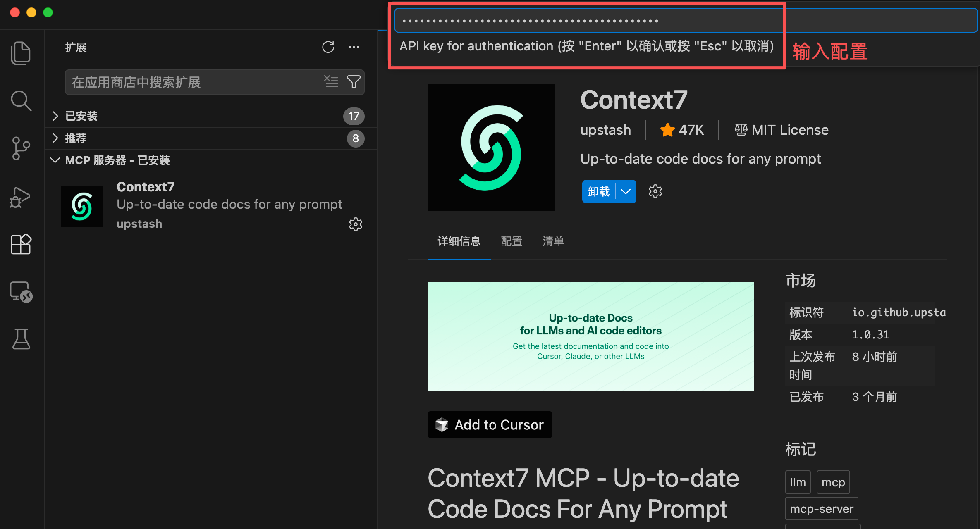Open the Explorer view in the sidebar

click(21, 52)
